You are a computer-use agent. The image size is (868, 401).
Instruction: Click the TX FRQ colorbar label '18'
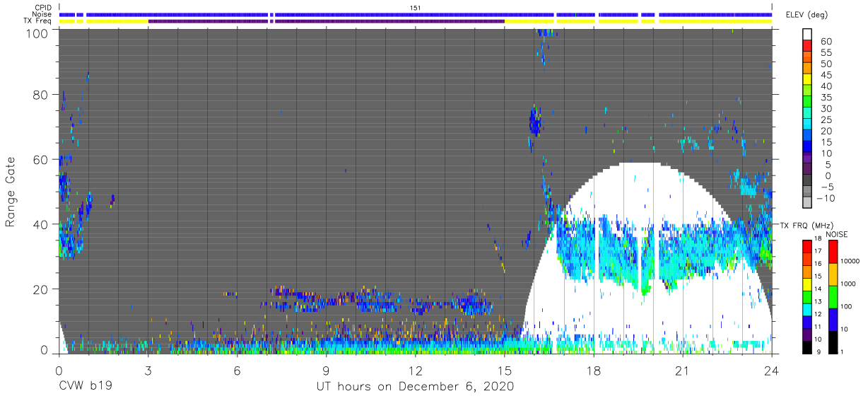click(x=818, y=239)
